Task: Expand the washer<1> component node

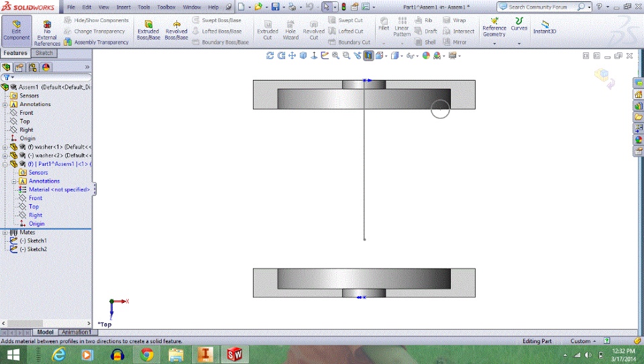Action: 5,147
